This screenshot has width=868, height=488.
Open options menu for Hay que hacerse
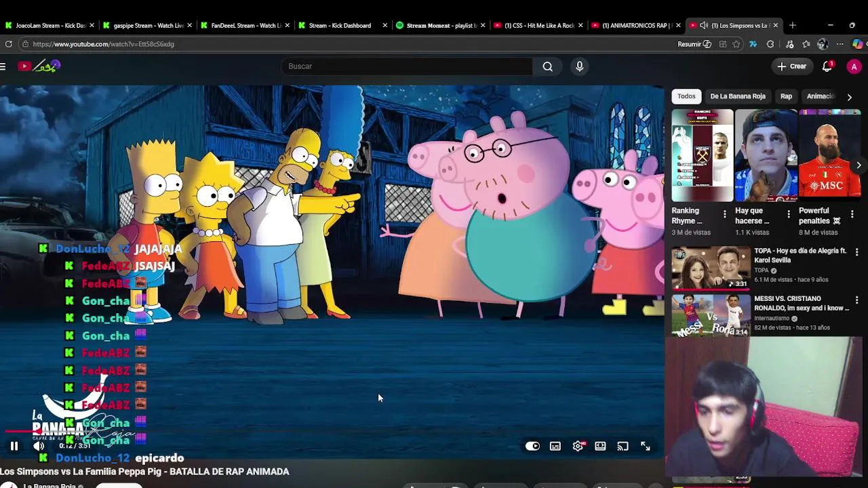(788, 214)
